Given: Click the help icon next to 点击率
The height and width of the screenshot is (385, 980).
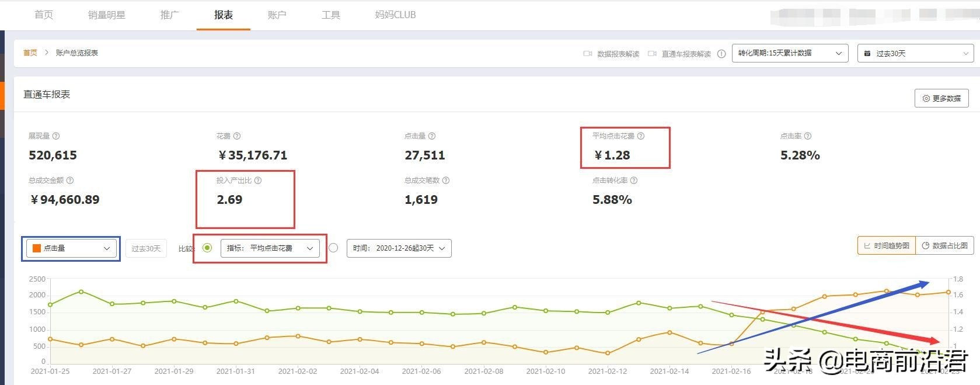Looking at the screenshot, I should pyautogui.click(x=808, y=136).
